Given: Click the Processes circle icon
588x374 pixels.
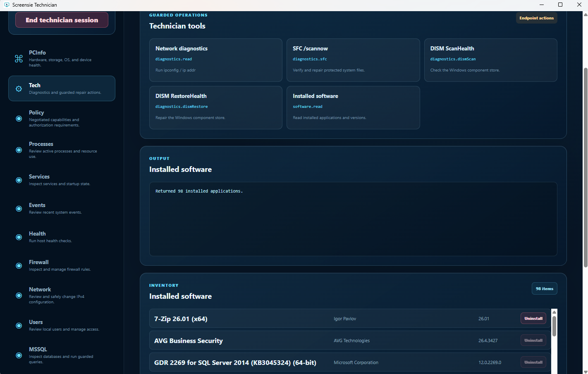Looking at the screenshot, I should point(19,150).
